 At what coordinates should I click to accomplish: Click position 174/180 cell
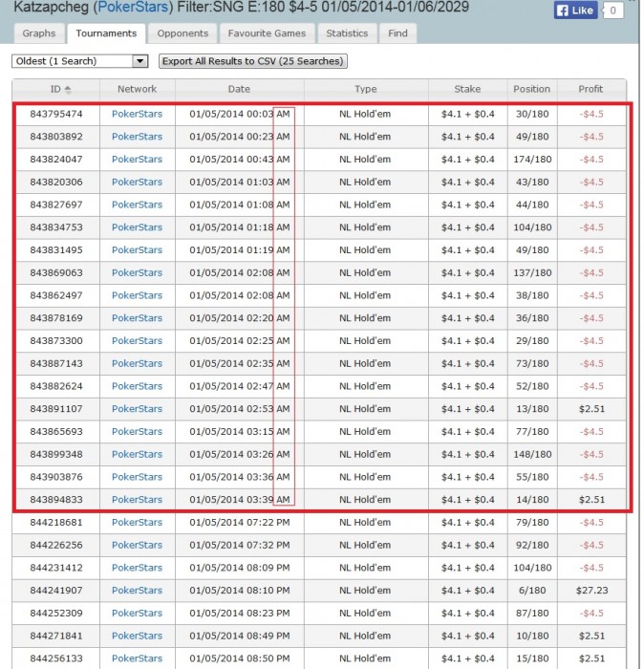click(x=532, y=160)
